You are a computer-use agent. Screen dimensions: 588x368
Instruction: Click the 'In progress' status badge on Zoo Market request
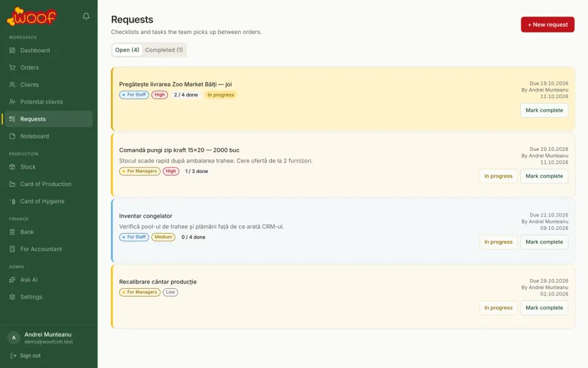click(x=221, y=95)
